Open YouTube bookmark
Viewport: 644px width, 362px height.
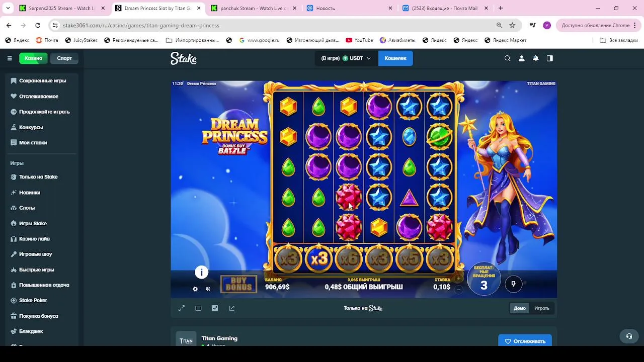(359, 40)
